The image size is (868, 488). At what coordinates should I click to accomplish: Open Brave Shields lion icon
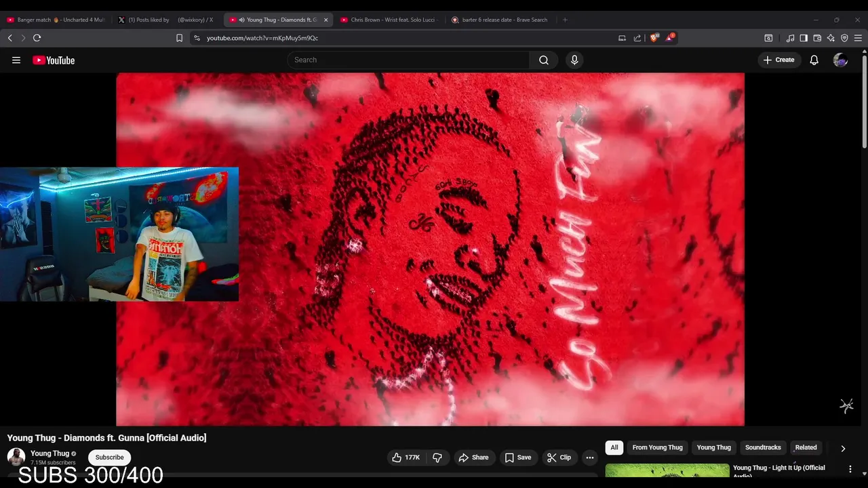tap(654, 38)
